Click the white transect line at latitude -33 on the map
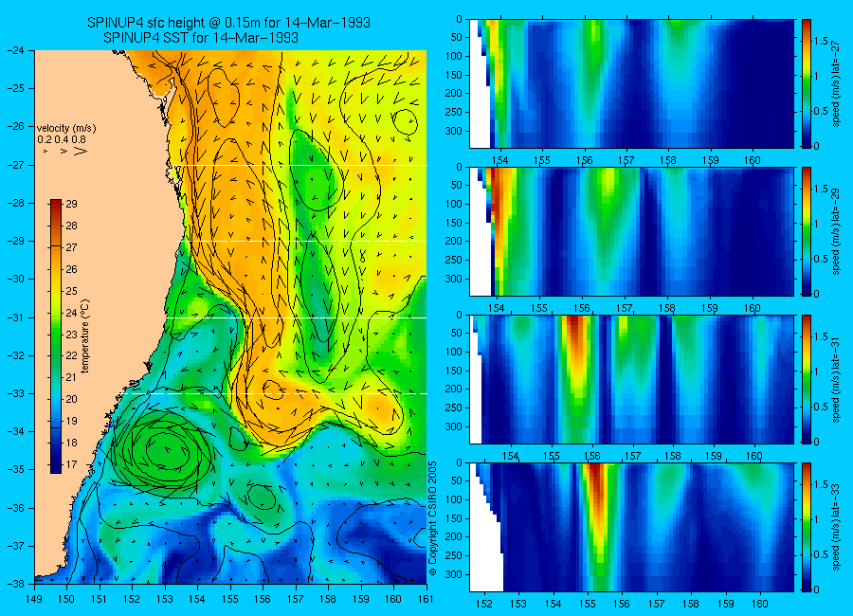The height and width of the screenshot is (616, 853). (x=275, y=393)
